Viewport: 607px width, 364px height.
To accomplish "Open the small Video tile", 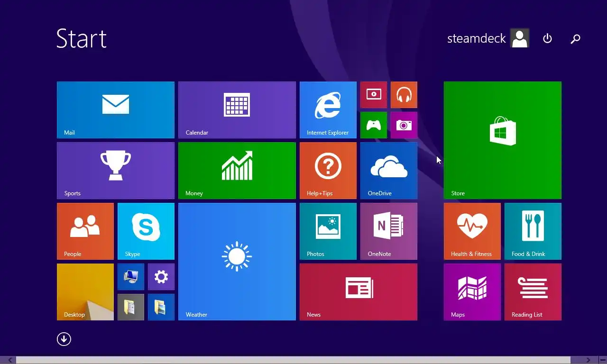I will click(374, 95).
